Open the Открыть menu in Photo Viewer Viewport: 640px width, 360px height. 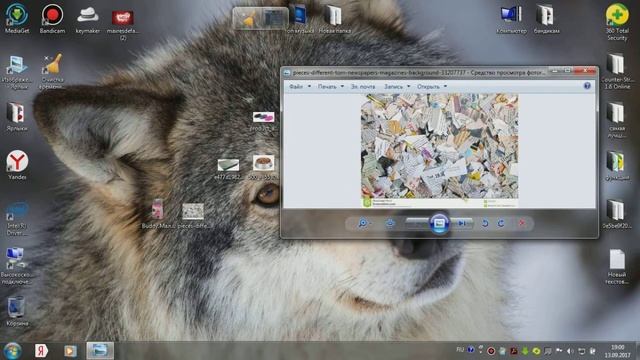428,87
